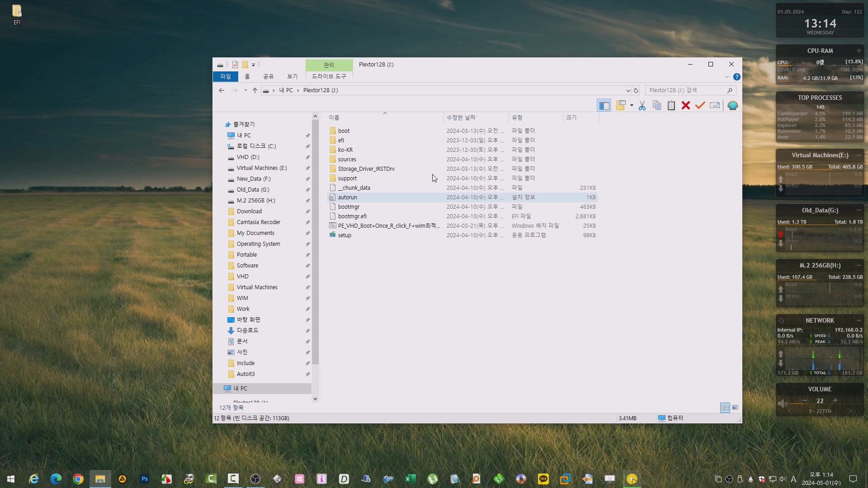Increase volume with the plus button

click(835, 400)
